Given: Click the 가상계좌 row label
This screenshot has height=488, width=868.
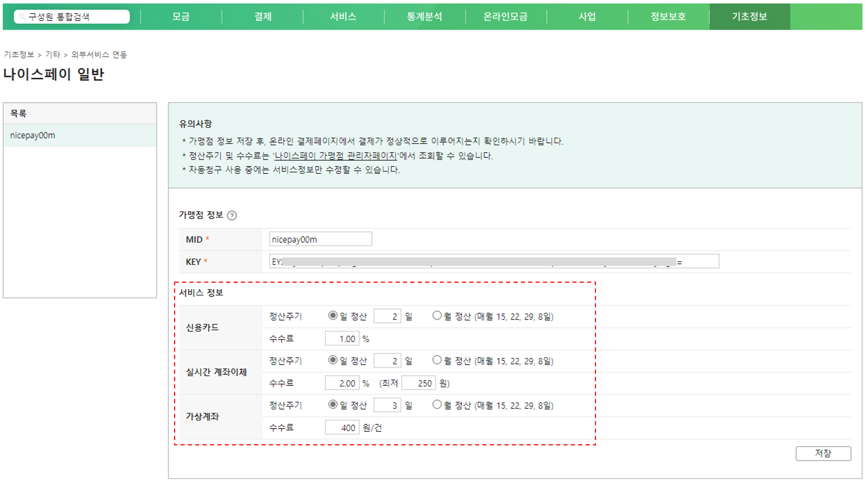Looking at the screenshot, I should tap(202, 416).
